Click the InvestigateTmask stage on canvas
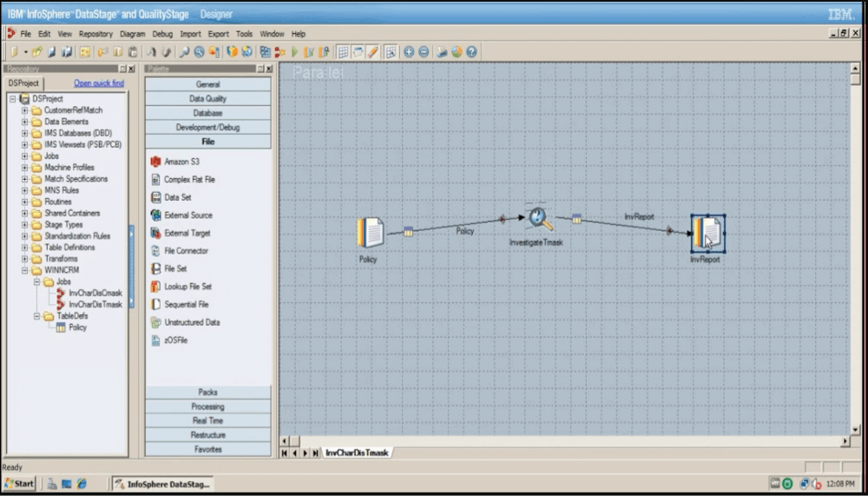 click(x=538, y=219)
